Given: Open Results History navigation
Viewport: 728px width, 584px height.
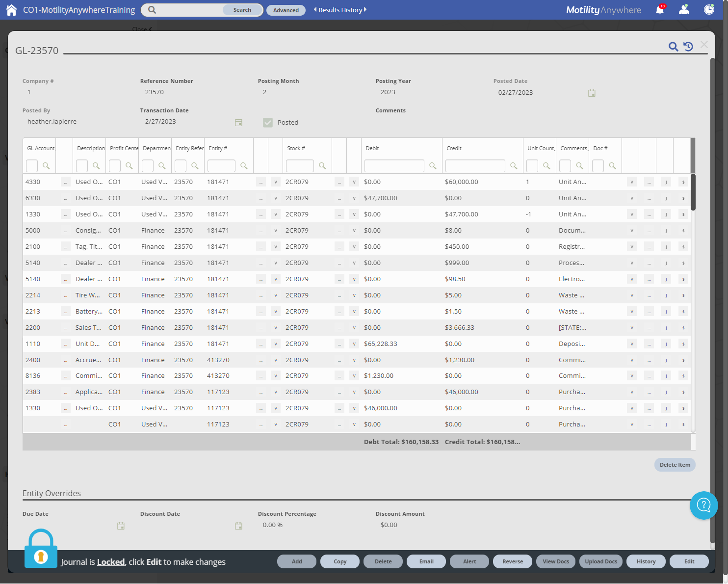Looking at the screenshot, I should (340, 10).
